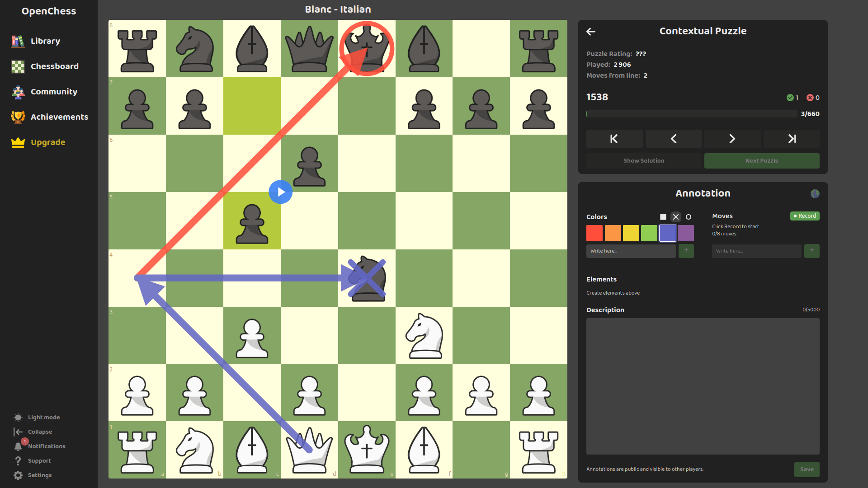This screenshot has height=488, width=868.
Task: Pick the red color swatch
Action: click(594, 233)
